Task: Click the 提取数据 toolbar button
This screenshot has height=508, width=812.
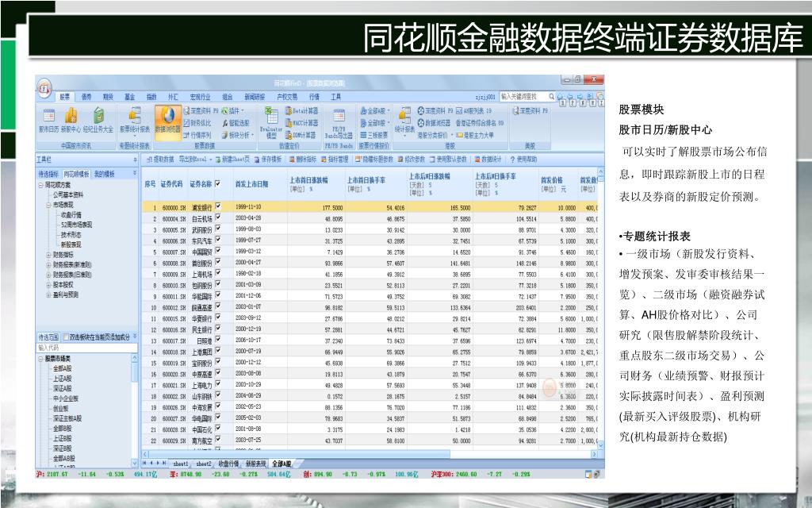Action: [x=161, y=159]
